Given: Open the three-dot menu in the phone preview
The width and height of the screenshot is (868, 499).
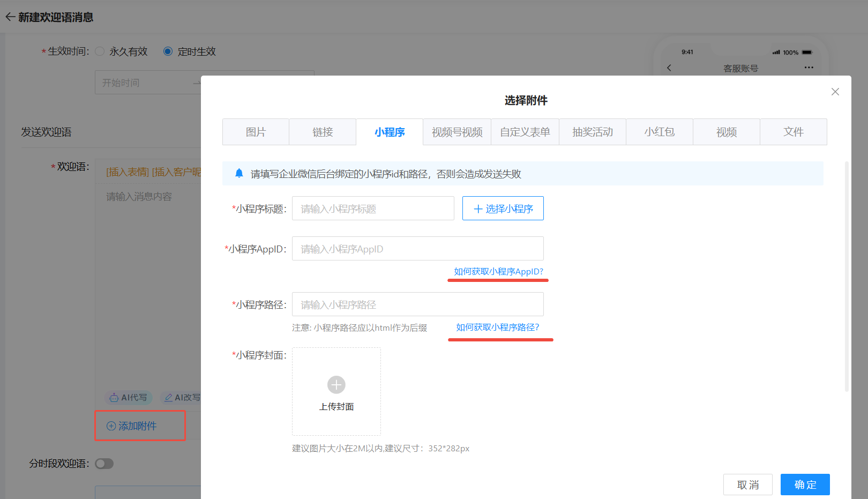Looking at the screenshot, I should pos(809,68).
